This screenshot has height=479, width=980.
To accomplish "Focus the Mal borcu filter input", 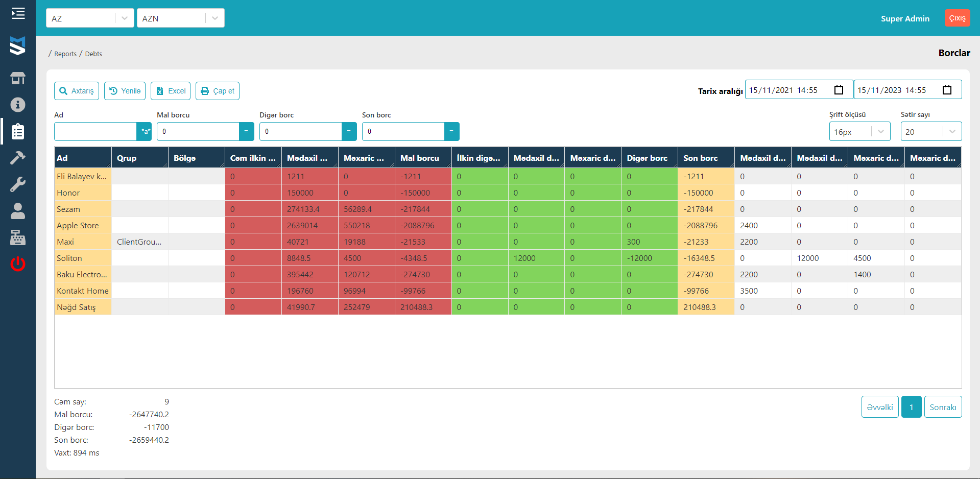I will [x=198, y=131].
